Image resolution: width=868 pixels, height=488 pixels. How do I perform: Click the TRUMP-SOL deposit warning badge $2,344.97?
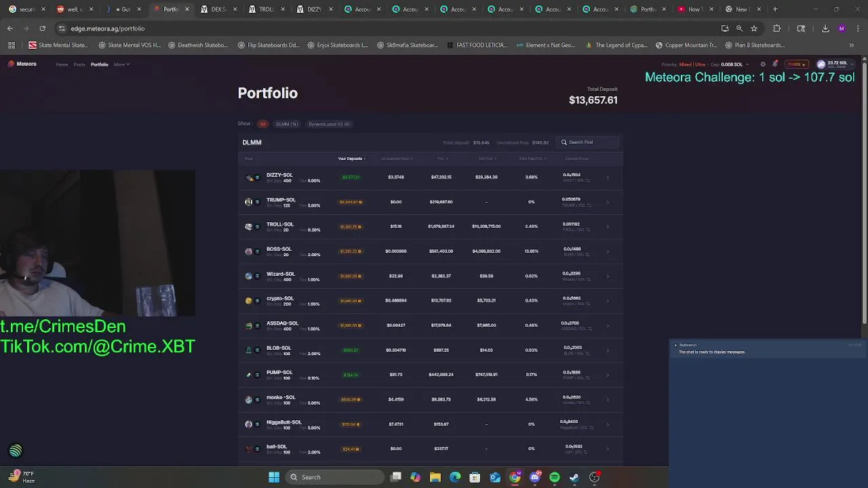pyautogui.click(x=351, y=202)
